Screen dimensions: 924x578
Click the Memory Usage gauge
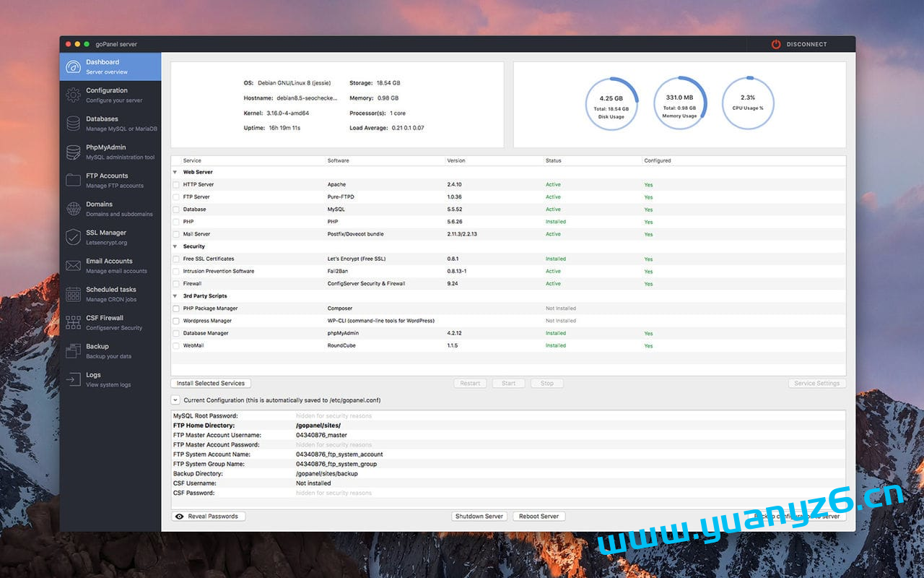tap(680, 104)
